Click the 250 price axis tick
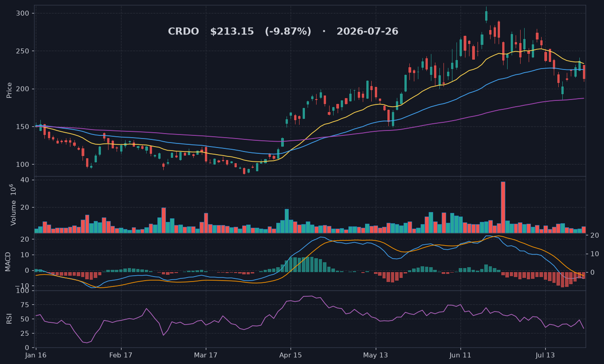This screenshot has height=364, width=604. 23,51
